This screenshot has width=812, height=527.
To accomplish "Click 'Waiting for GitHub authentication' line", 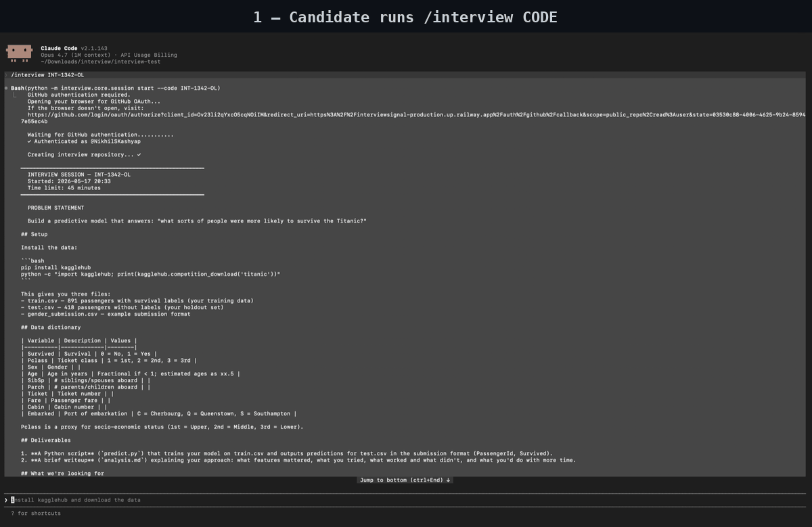I will [101, 135].
